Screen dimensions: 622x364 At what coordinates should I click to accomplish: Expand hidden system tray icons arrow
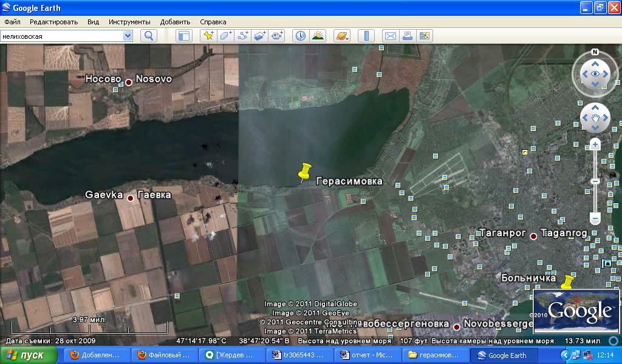click(x=566, y=356)
